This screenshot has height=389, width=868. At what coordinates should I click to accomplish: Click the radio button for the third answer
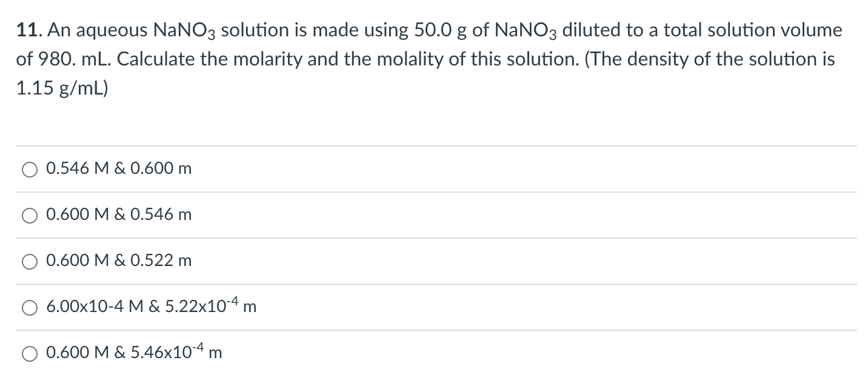click(x=29, y=261)
